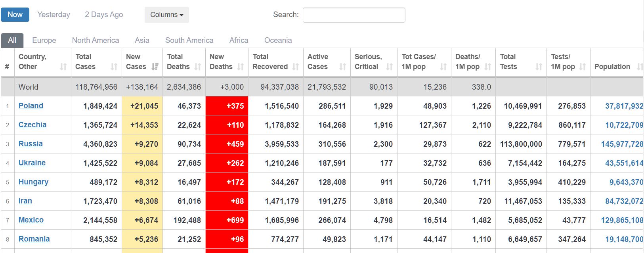Open Russia's population link 145,977,728

(x=621, y=144)
